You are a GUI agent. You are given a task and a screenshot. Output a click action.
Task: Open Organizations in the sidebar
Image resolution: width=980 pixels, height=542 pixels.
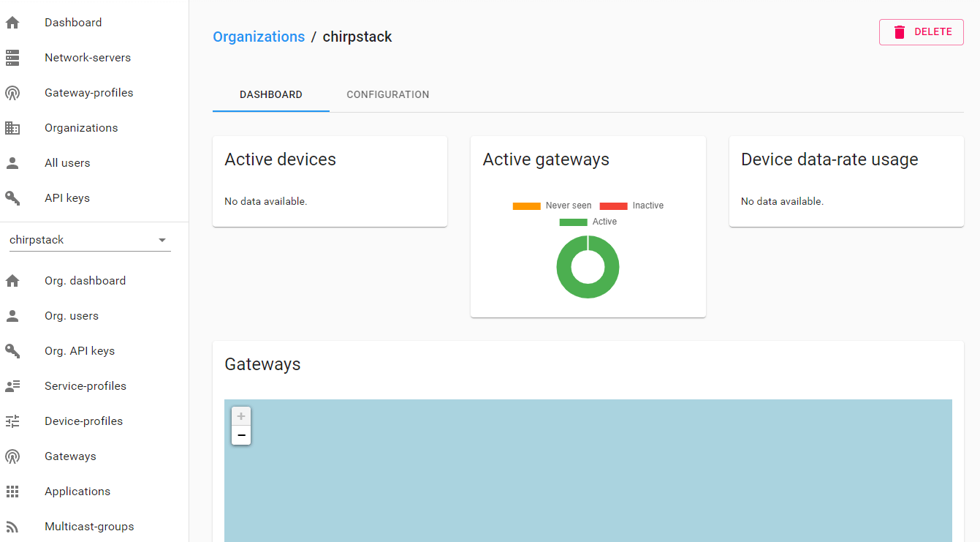click(94, 128)
